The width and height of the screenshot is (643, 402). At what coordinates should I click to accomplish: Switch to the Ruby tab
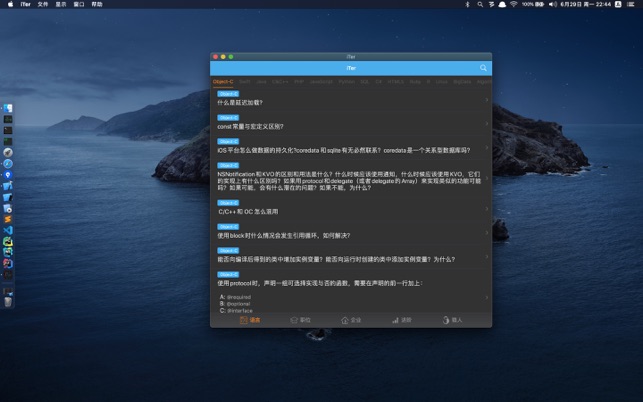pos(415,82)
